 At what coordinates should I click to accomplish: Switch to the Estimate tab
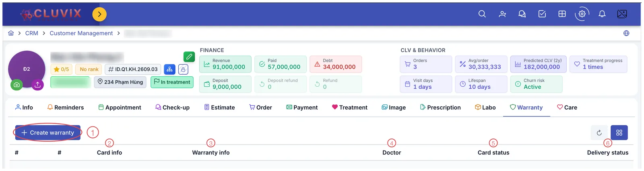pyautogui.click(x=219, y=108)
